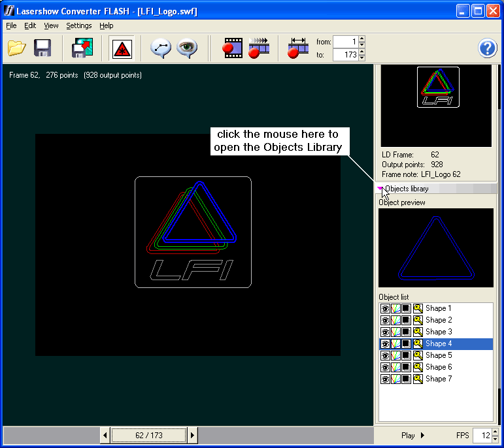Screen dimensions: 504x448
Task: Toggle the eye visibility for Shape 1
Action: 385,309
